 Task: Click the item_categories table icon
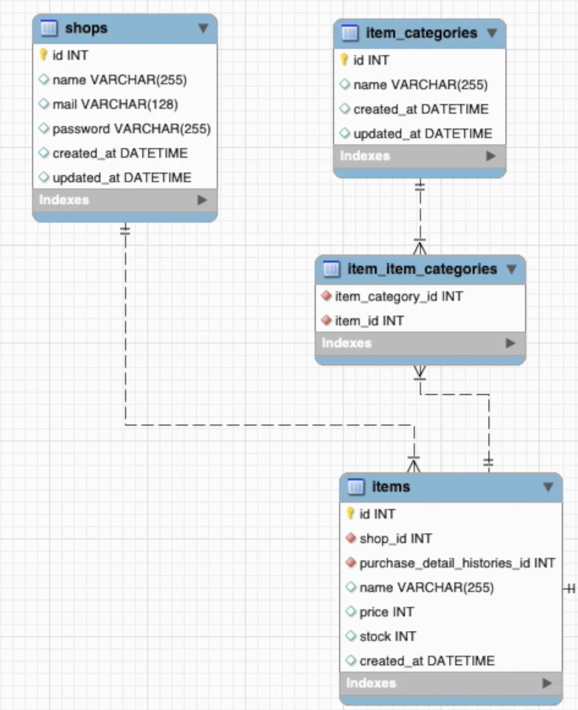349,33
